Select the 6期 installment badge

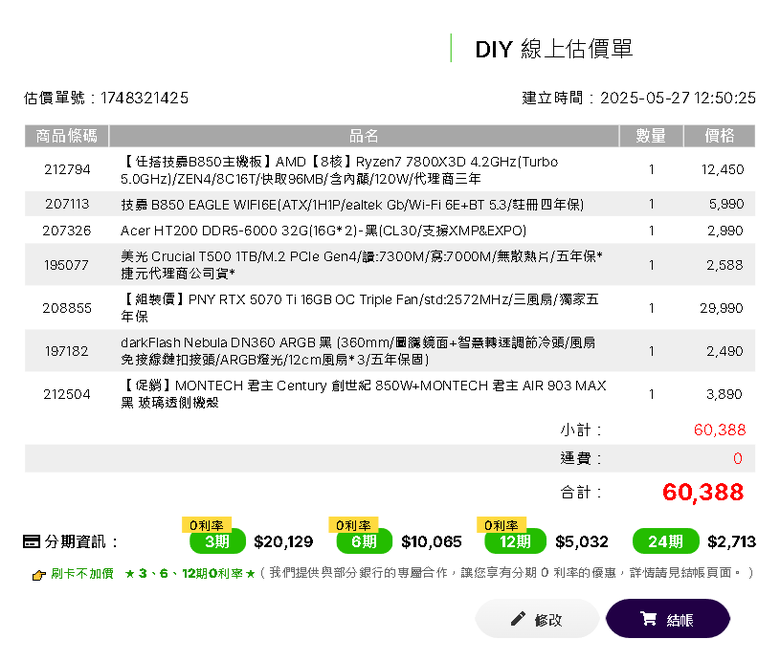coord(364,541)
